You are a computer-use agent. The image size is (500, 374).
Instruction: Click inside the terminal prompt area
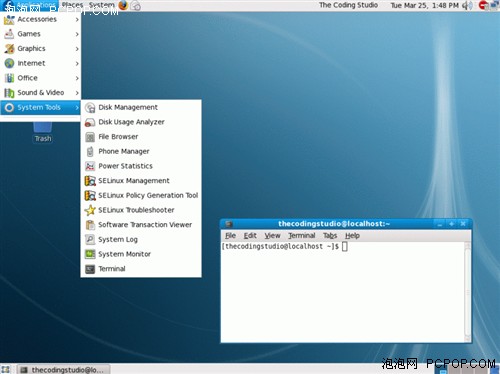click(x=343, y=292)
